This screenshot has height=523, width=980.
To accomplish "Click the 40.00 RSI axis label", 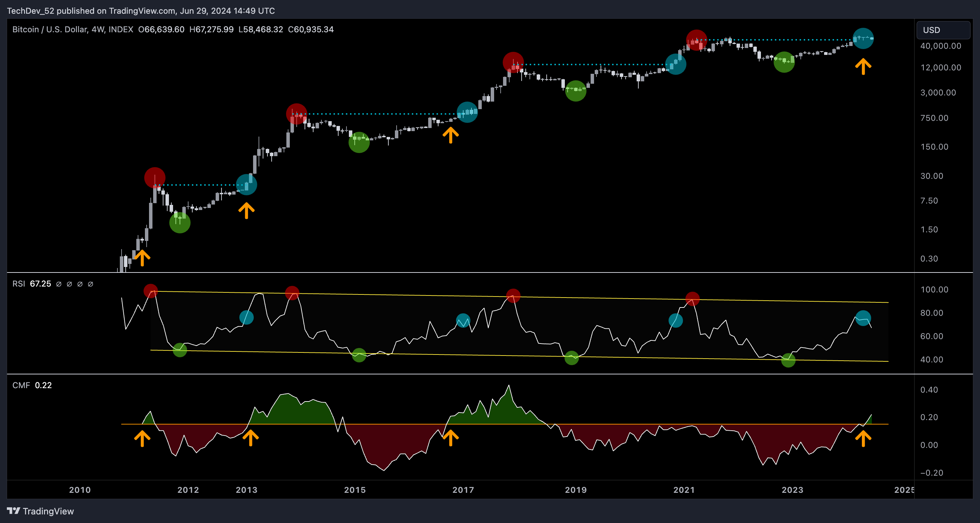I will [x=932, y=360].
